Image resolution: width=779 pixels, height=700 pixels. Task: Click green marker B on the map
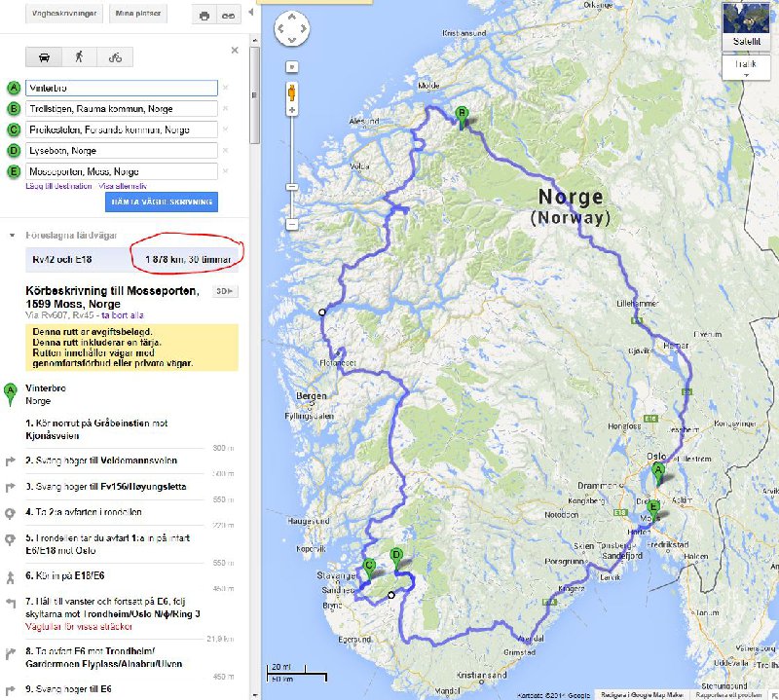(x=460, y=112)
